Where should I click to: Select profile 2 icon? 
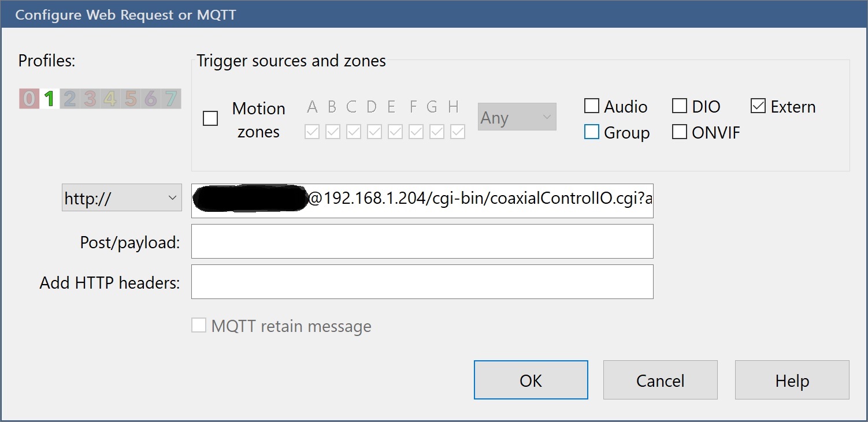70,99
